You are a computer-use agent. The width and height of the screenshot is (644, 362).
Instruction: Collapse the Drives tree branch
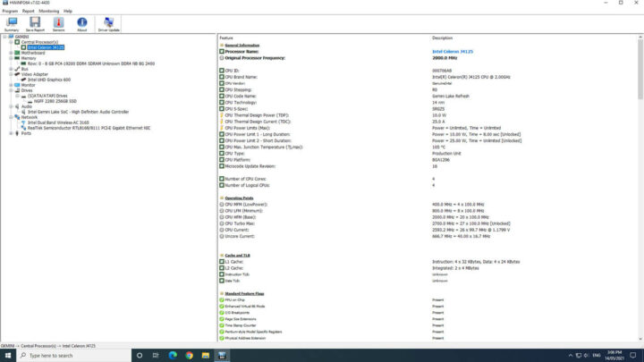pyautogui.click(x=11, y=90)
